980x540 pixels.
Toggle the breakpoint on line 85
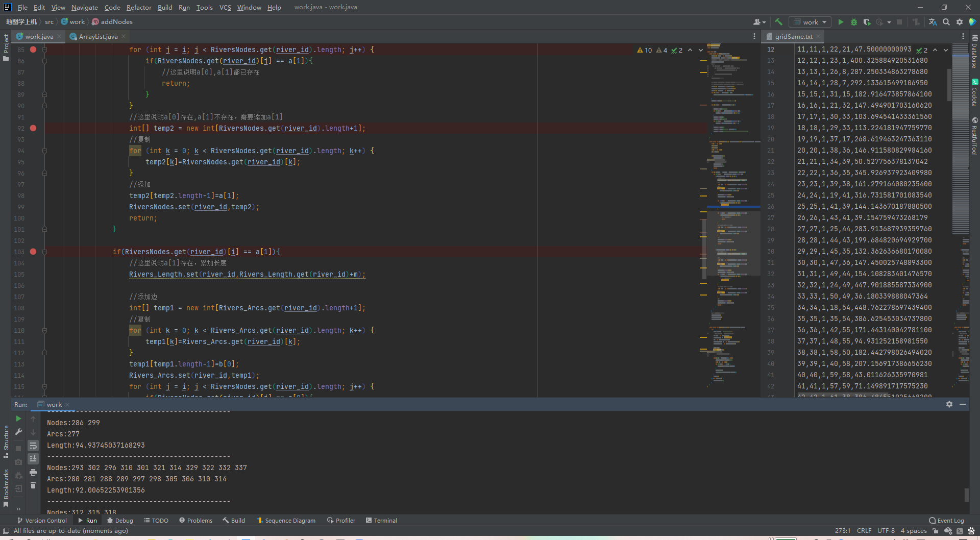coord(33,50)
